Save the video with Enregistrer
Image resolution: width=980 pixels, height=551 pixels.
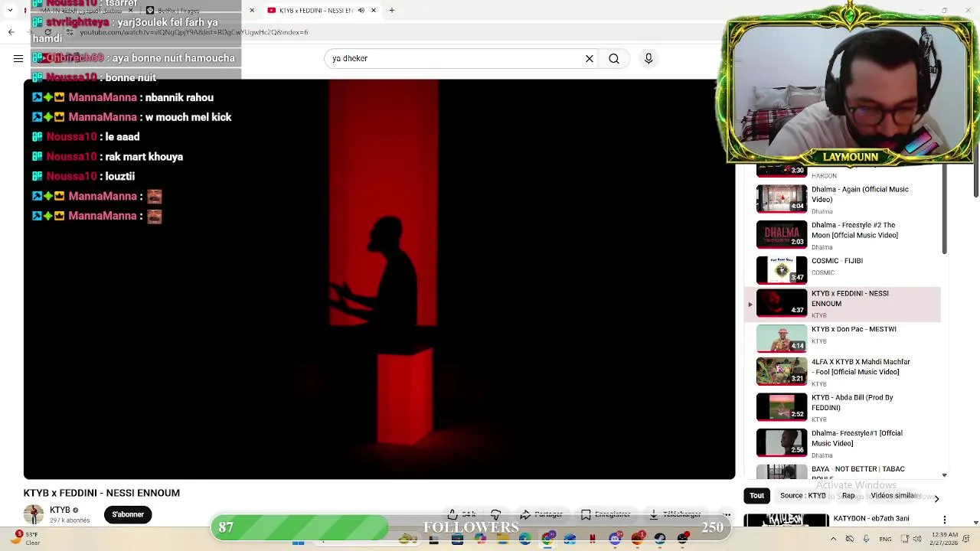coord(605,514)
